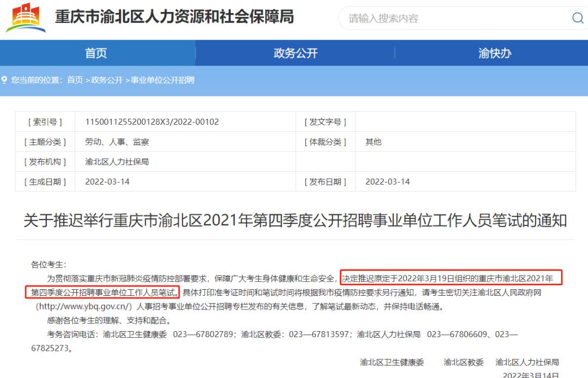Click 首页 link in the breadcrumb
Screen dimensions: 588x378
[75, 80]
